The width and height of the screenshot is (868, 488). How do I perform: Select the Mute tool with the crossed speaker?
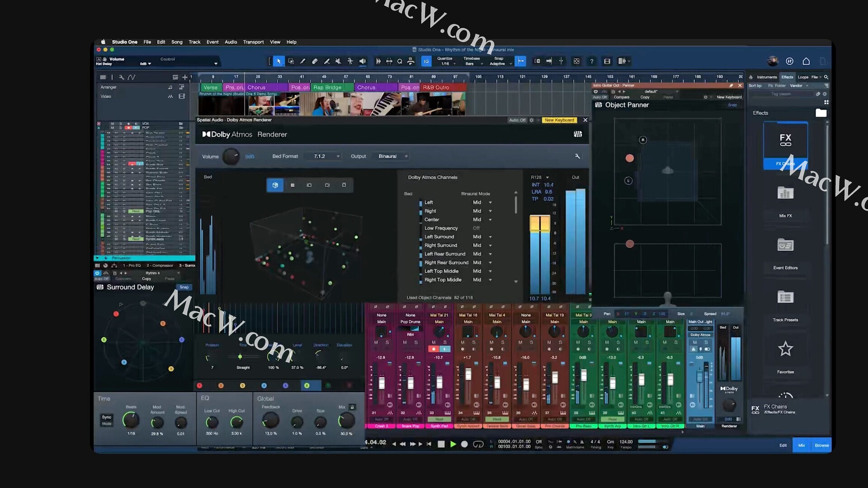click(338, 61)
